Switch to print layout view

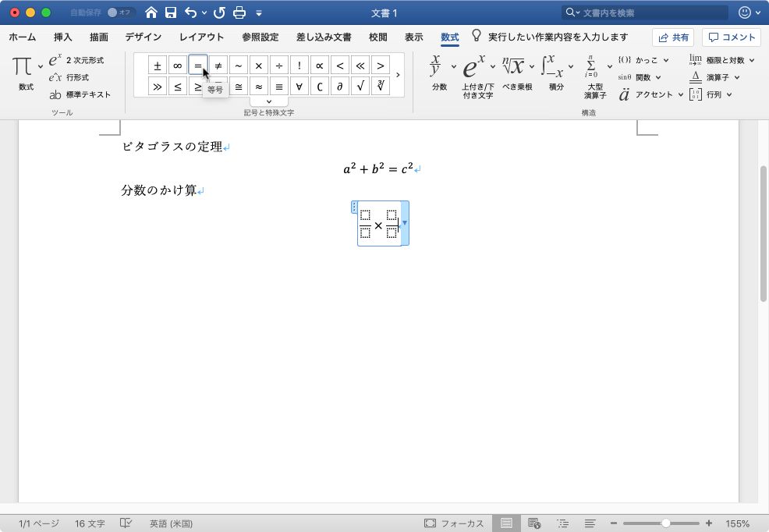pos(506,523)
